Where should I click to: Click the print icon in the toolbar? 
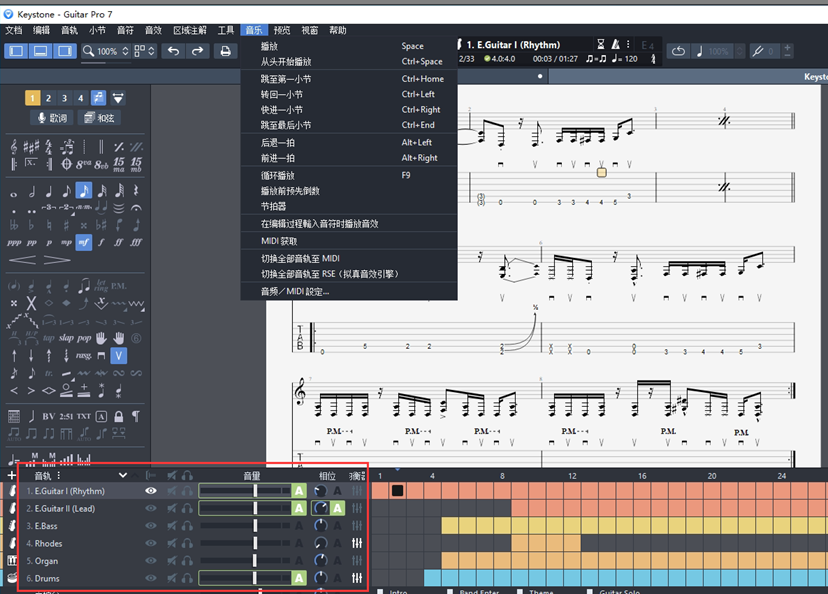click(225, 51)
